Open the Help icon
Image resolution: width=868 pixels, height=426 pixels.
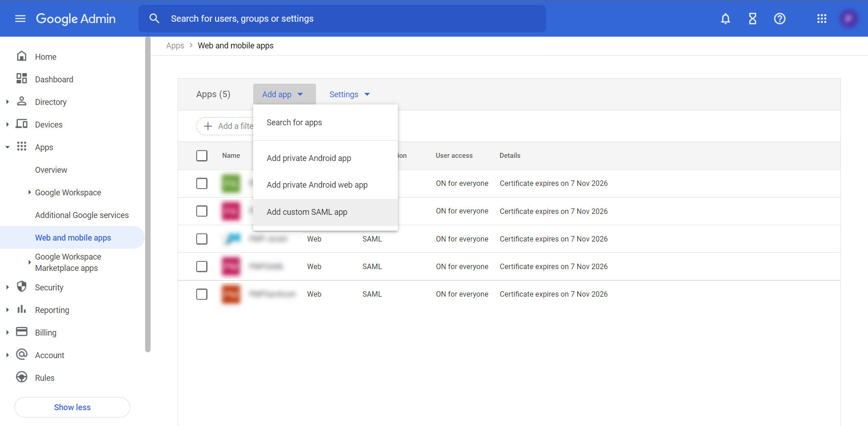779,19
